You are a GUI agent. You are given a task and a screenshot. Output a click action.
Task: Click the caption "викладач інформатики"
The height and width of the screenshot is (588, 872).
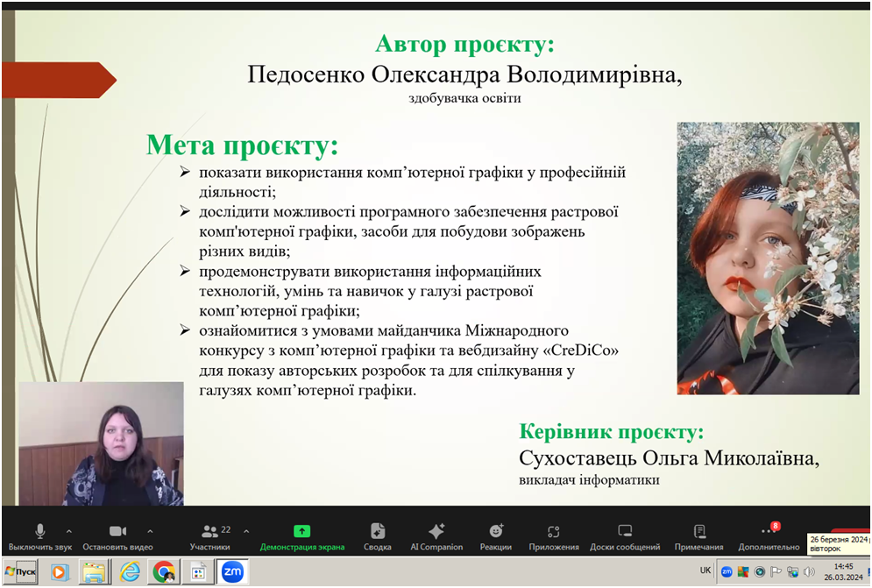(589, 480)
